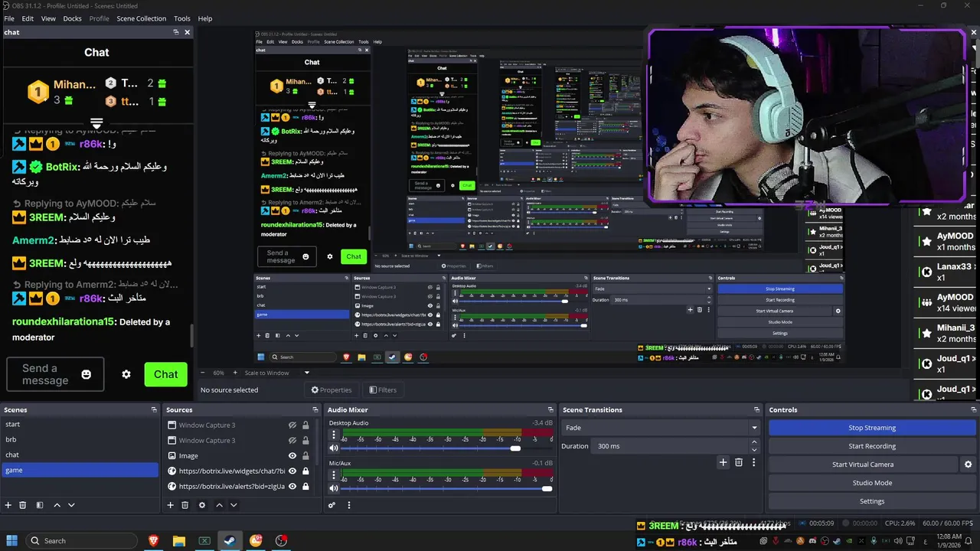Click Start Recording button
Viewport: 980px width, 551px height.
pyautogui.click(x=872, y=446)
